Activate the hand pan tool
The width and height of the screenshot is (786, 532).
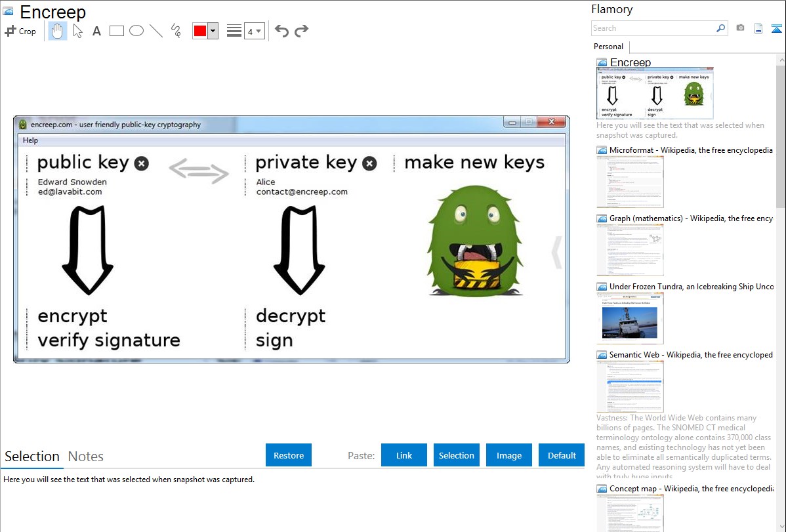pos(58,31)
